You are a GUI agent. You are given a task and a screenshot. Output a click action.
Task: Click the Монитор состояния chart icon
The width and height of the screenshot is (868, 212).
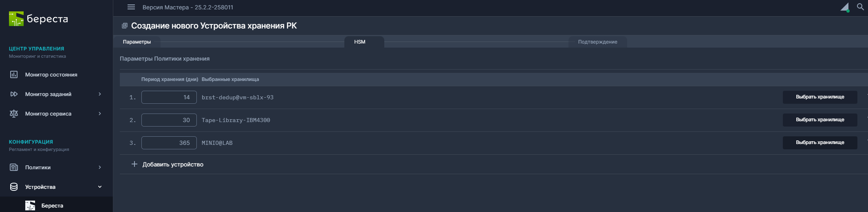point(14,74)
